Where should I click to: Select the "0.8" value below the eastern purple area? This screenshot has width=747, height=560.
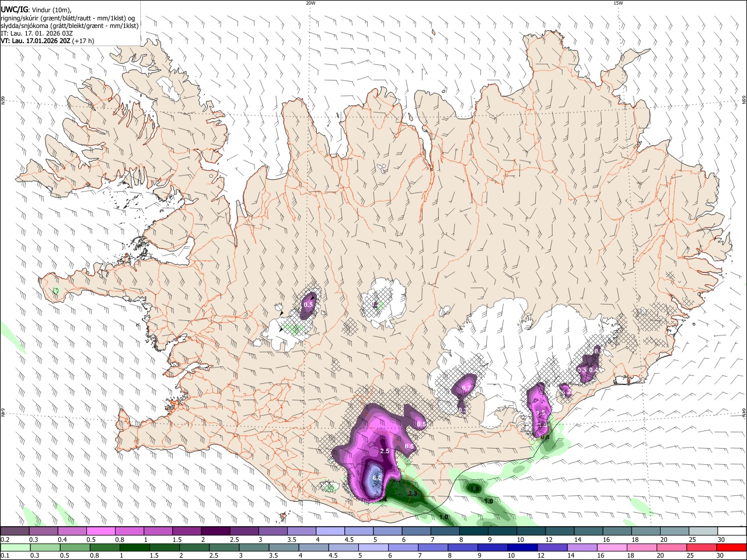tap(545, 437)
